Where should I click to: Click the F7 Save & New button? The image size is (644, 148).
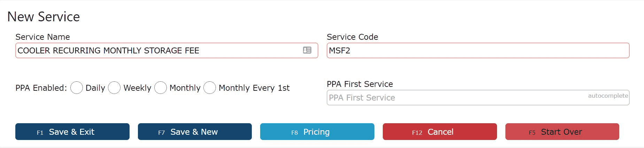pos(195,132)
